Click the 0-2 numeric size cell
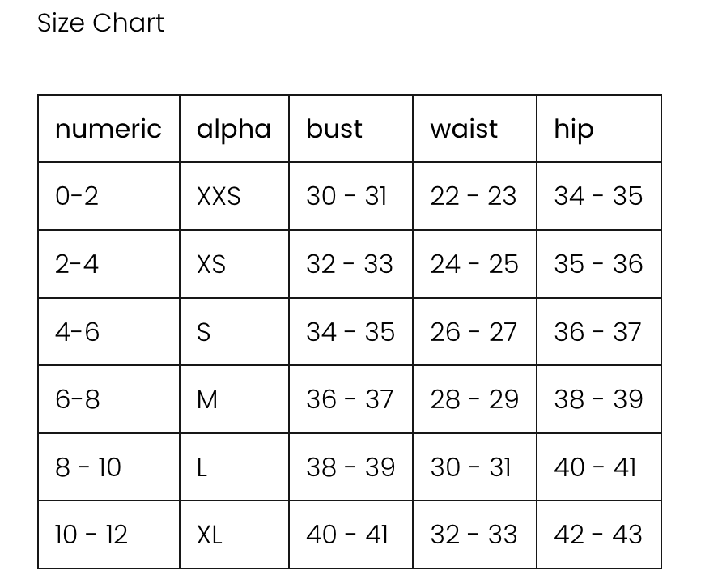Image resolution: width=701 pixels, height=588 pixels. (77, 196)
